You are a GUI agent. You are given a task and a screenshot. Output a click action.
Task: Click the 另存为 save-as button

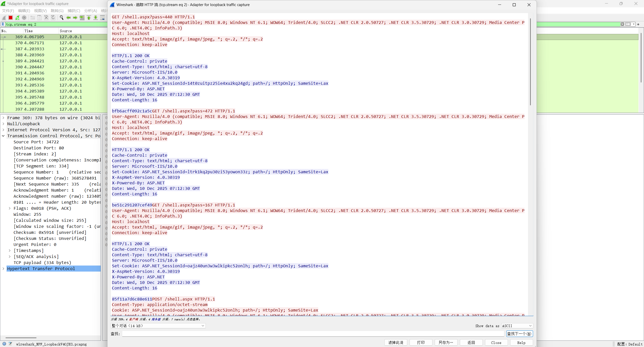click(x=446, y=342)
